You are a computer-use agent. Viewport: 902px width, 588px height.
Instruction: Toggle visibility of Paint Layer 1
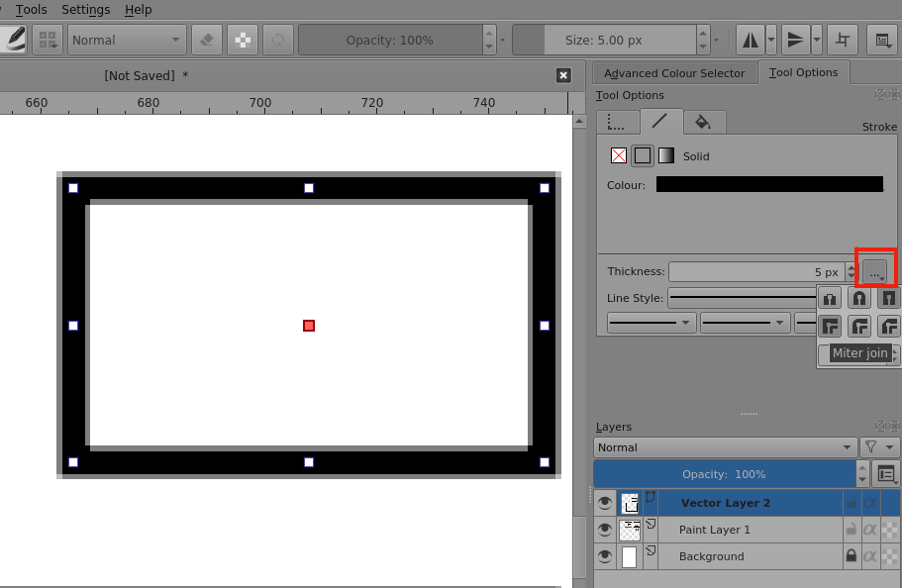pyautogui.click(x=605, y=530)
